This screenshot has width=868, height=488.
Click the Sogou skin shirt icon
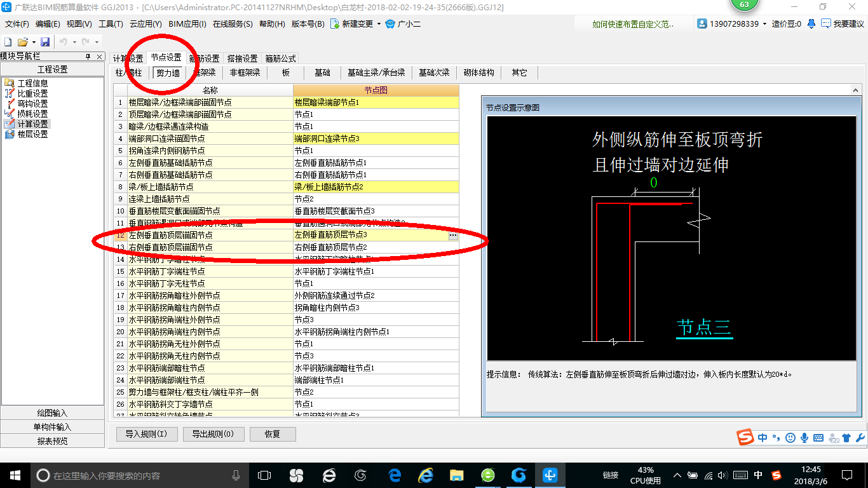pyautogui.click(x=846, y=438)
